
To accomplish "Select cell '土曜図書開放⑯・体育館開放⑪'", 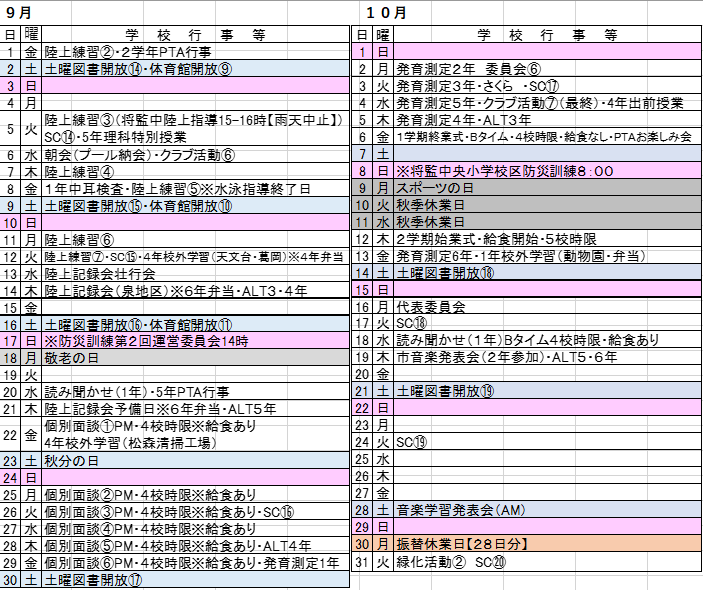I will pos(195,325).
